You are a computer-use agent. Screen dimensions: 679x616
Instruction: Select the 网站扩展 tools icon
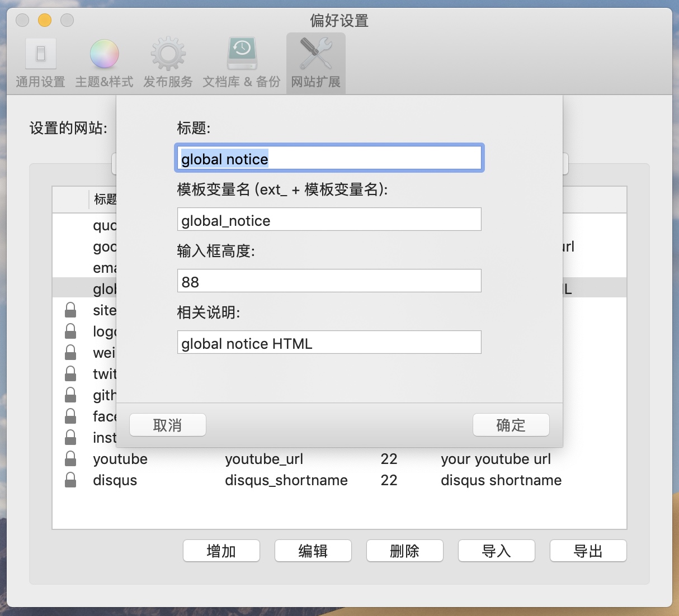tap(316, 55)
